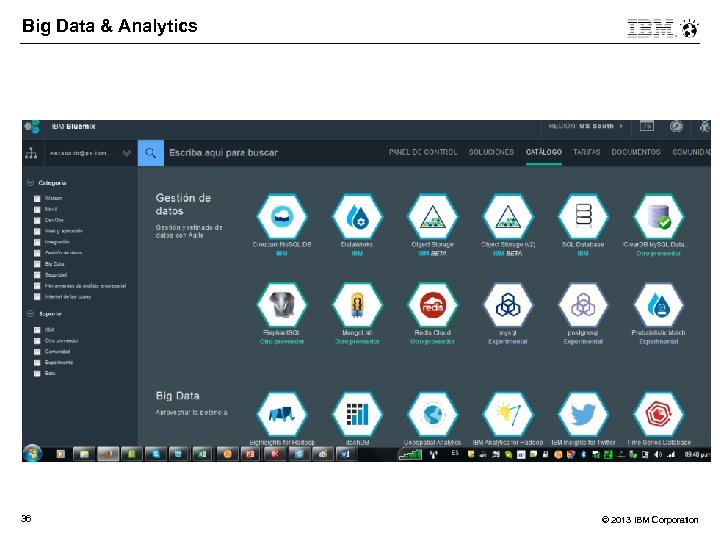Viewport: 720px width, 540px height.
Task: Go to the Documentos tab
Action: (636, 152)
